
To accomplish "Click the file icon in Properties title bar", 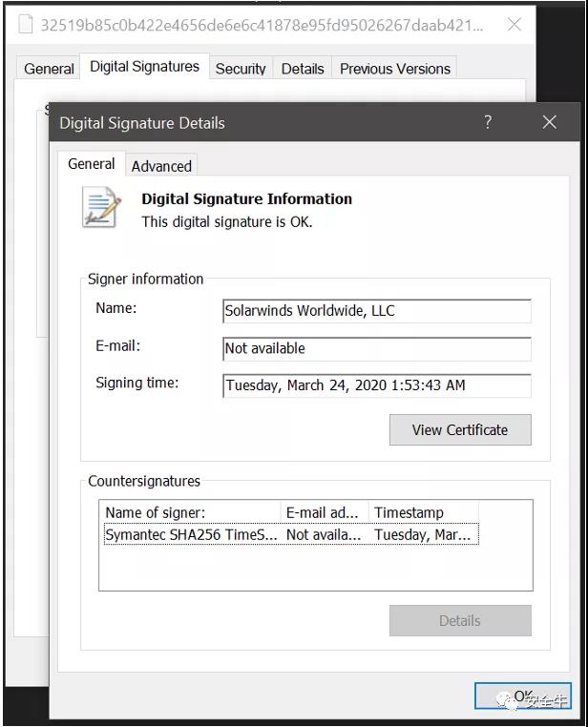I will [25, 25].
